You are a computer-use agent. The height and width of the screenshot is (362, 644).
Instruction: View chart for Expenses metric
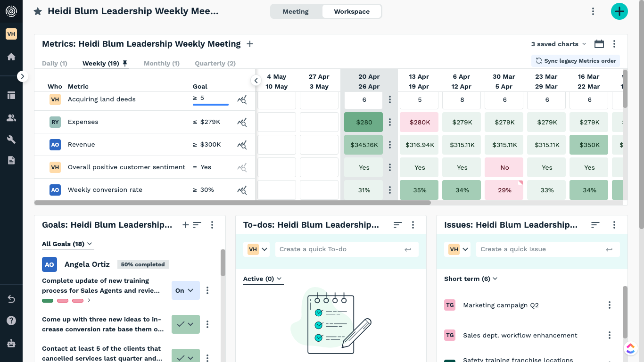tap(242, 122)
